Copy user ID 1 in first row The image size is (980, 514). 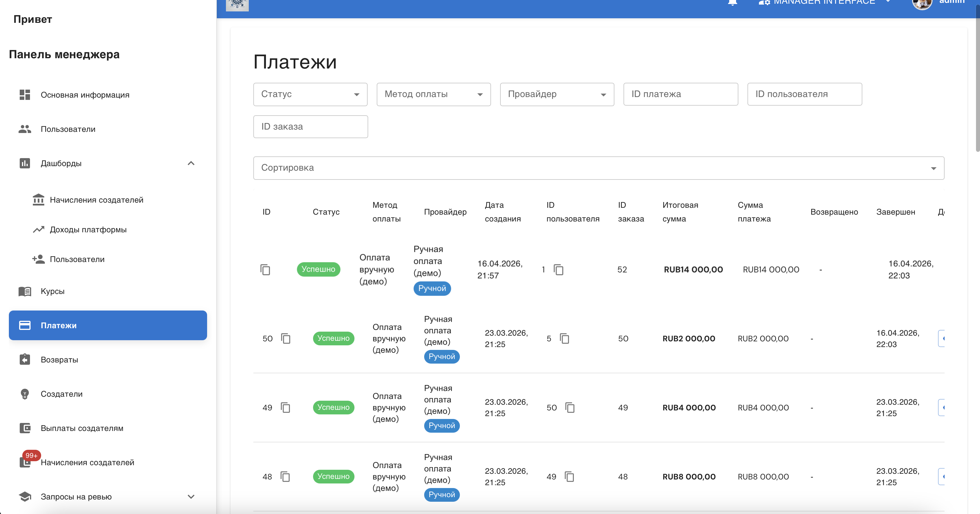pos(558,269)
